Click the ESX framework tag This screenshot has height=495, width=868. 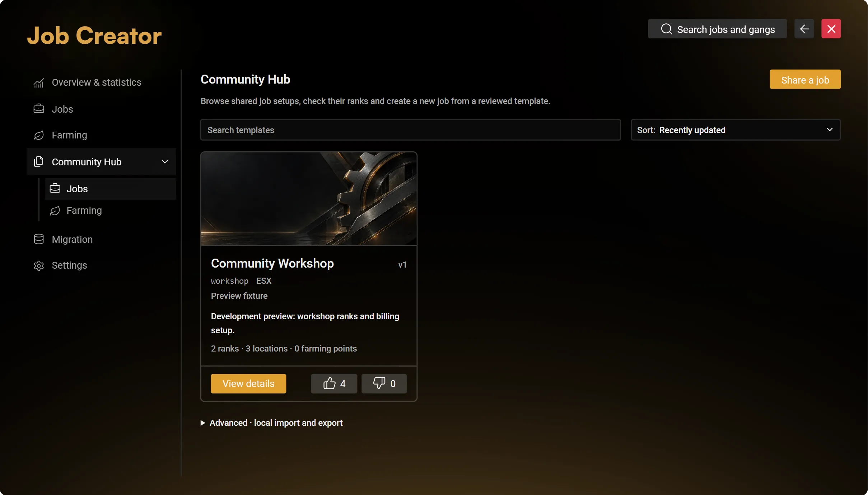coord(263,281)
